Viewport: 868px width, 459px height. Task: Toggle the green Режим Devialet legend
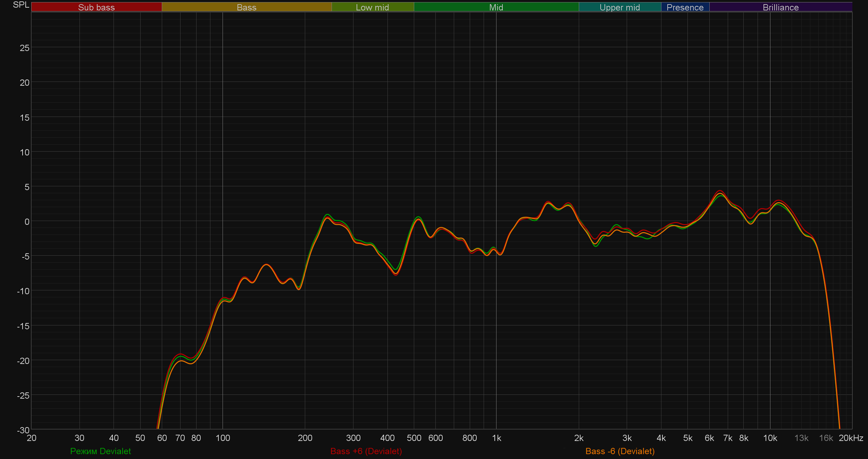[100, 451]
